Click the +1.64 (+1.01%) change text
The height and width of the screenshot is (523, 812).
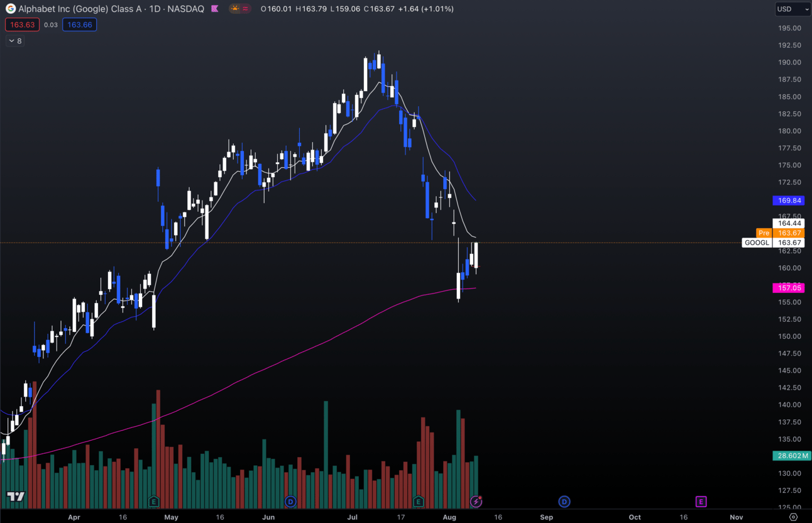tap(425, 9)
